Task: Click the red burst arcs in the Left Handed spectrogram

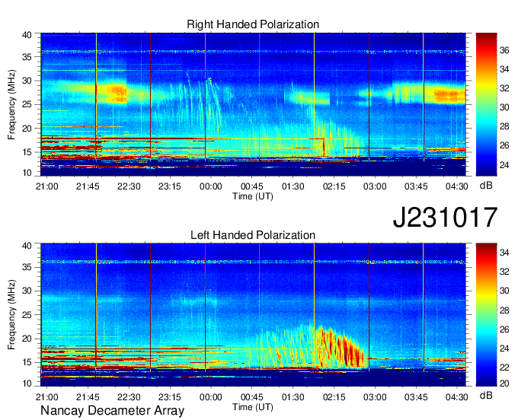Action: click(x=341, y=347)
